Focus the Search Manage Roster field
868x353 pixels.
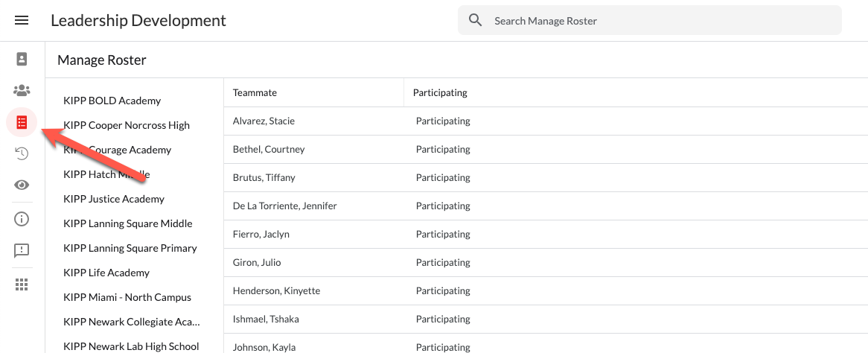663,21
